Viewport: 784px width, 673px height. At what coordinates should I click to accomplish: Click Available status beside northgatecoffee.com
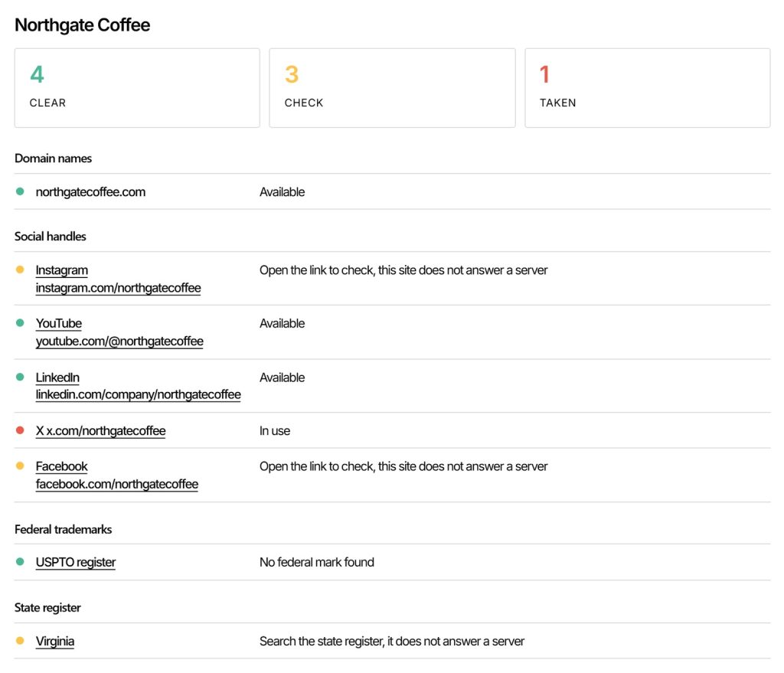(x=282, y=192)
